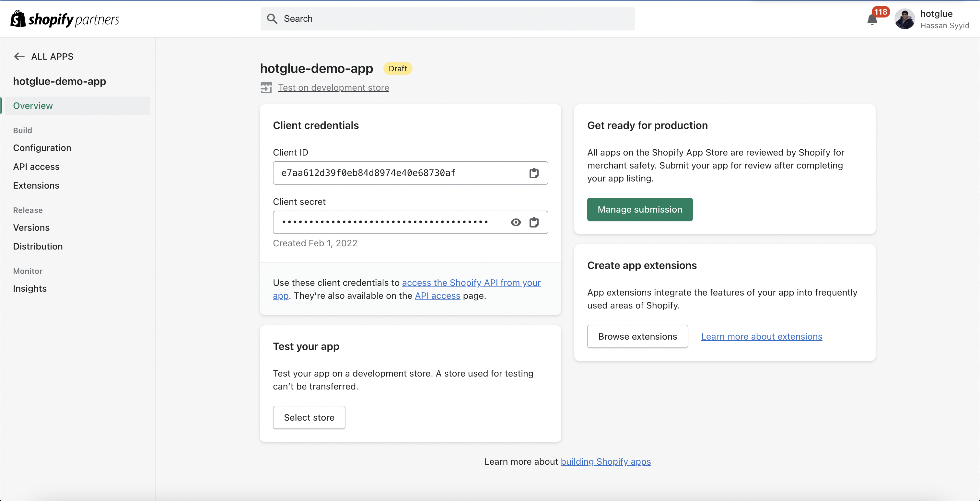Click the Shopify Partners logo
980x501 pixels.
click(65, 19)
